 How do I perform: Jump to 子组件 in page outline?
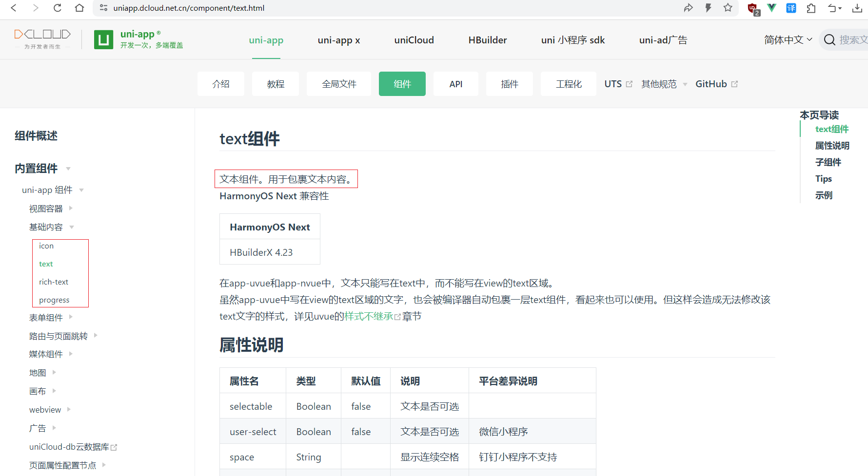[x=828, y=162]
